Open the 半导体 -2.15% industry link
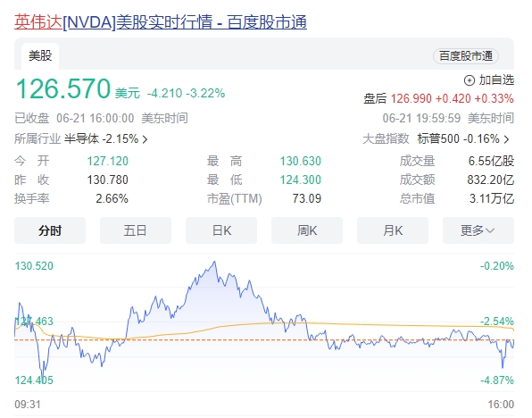Viewport: 532px width, 418px height. click(101, 138)
